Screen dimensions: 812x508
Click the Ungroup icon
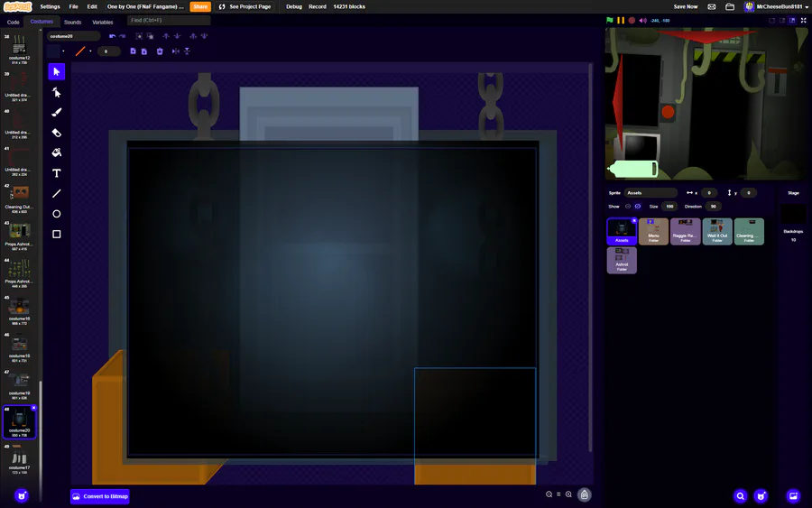point(150,36)
